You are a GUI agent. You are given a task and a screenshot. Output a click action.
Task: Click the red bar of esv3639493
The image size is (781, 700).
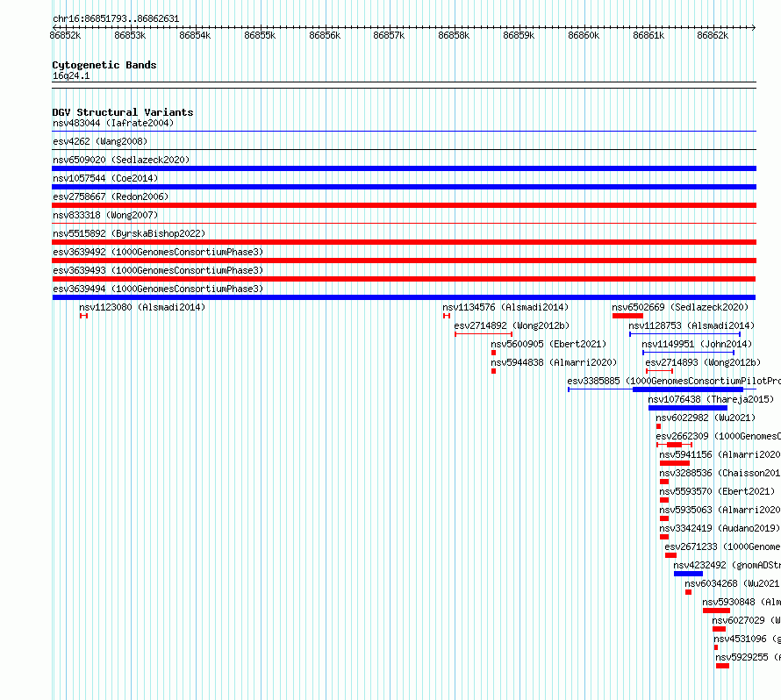[x=404, y=279]
